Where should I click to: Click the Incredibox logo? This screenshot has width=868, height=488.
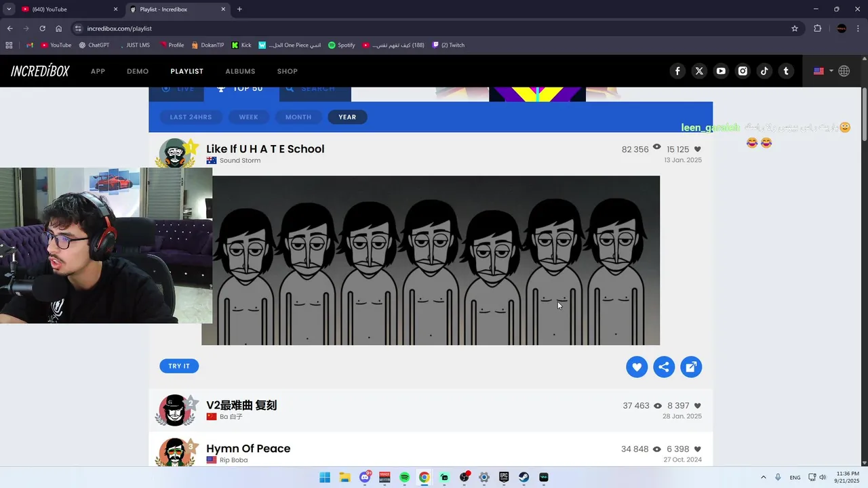(x=40, y=71)
